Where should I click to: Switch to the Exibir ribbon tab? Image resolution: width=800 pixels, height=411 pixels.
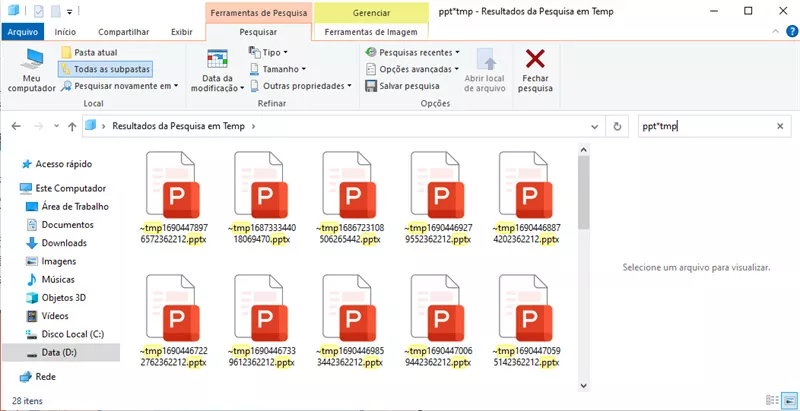tap(182, 32)
